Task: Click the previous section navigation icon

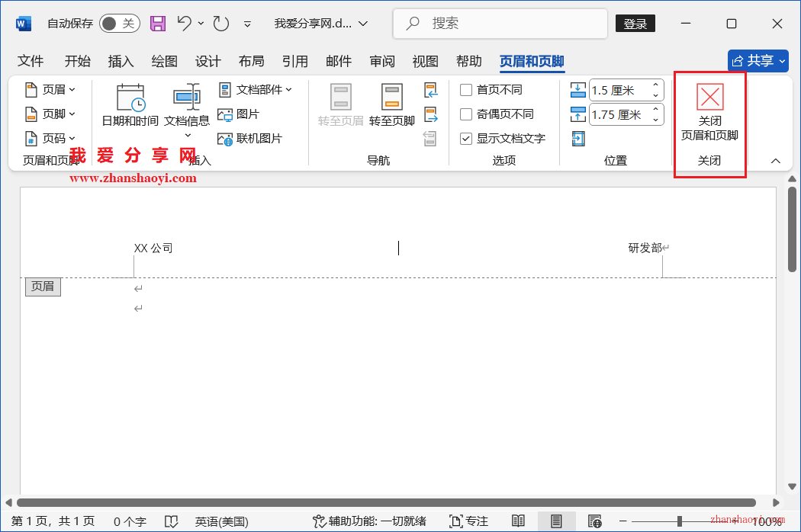Action: point(431,91)
